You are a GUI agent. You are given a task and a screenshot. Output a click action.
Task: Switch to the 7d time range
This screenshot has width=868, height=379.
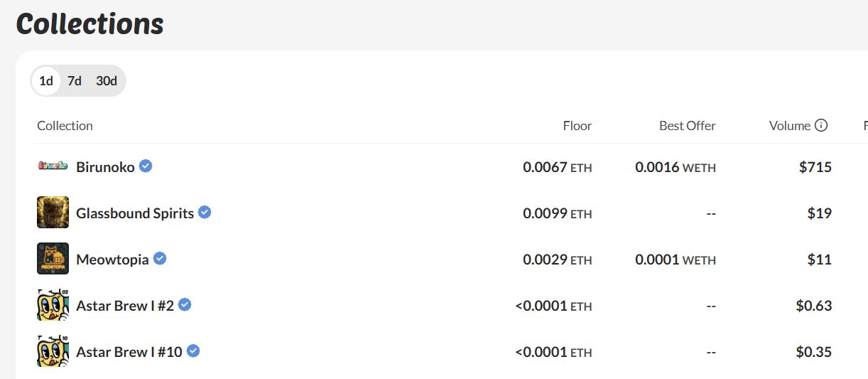coord(75,81)
